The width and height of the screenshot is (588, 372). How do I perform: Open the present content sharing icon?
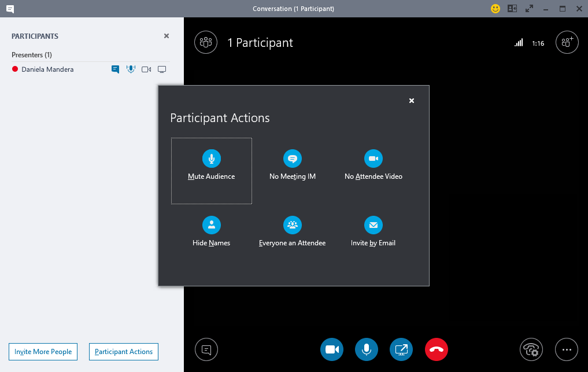coord(401,349)
